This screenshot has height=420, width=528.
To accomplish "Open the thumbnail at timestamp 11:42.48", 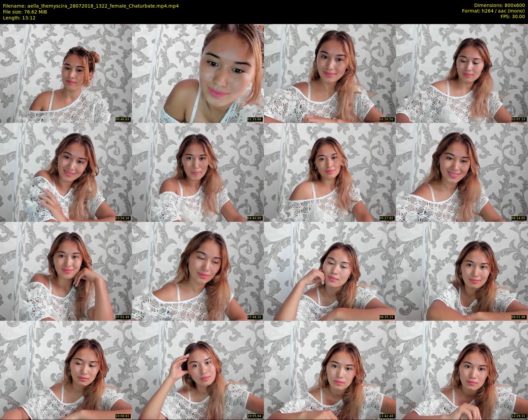I will pos(330,370).
